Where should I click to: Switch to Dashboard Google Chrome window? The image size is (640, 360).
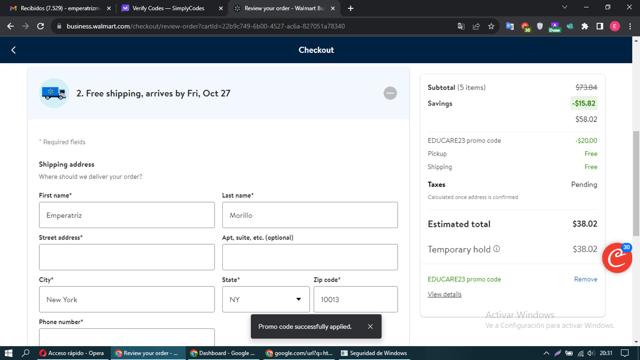[x=223, y=353]
